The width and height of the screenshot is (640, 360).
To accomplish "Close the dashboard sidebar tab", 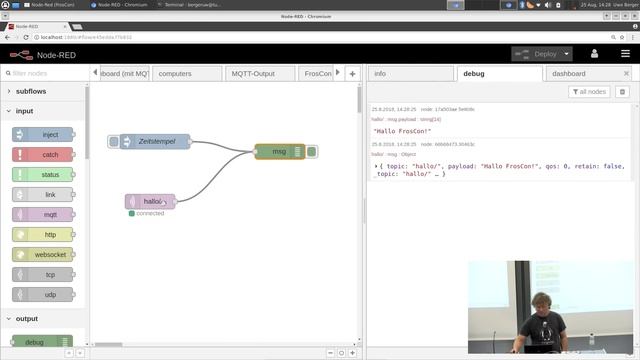I will pos(626,73).
